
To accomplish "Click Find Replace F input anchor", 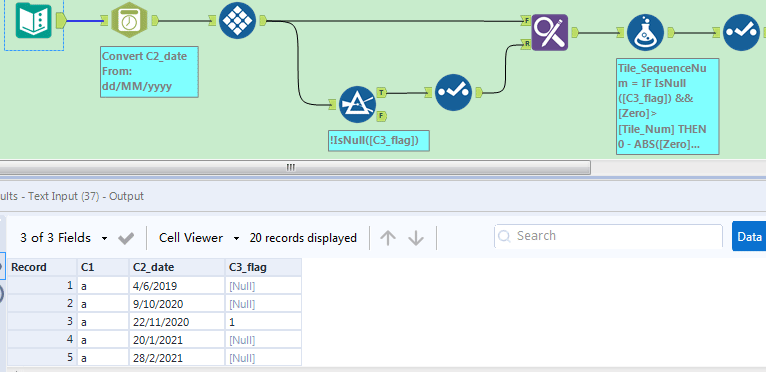I will pos(527,21).
